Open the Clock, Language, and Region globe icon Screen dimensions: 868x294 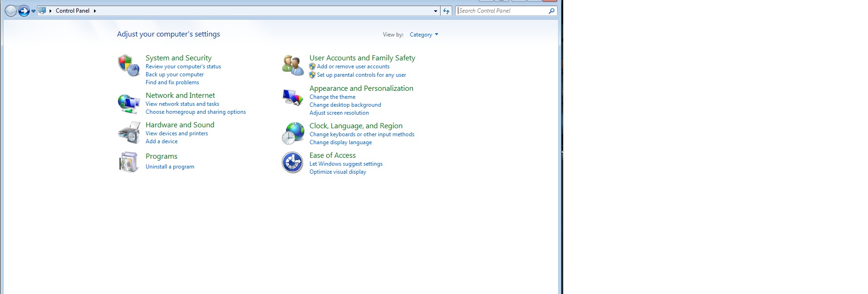(x=293, y=133)
